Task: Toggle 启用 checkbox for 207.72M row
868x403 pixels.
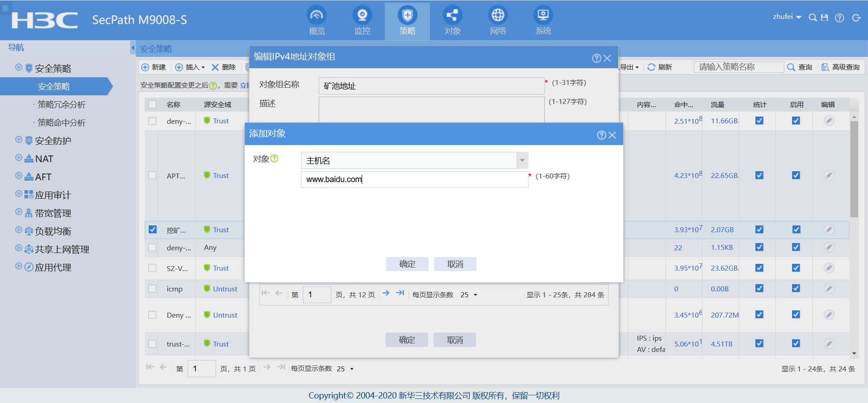Action: [x=796, y=314]
